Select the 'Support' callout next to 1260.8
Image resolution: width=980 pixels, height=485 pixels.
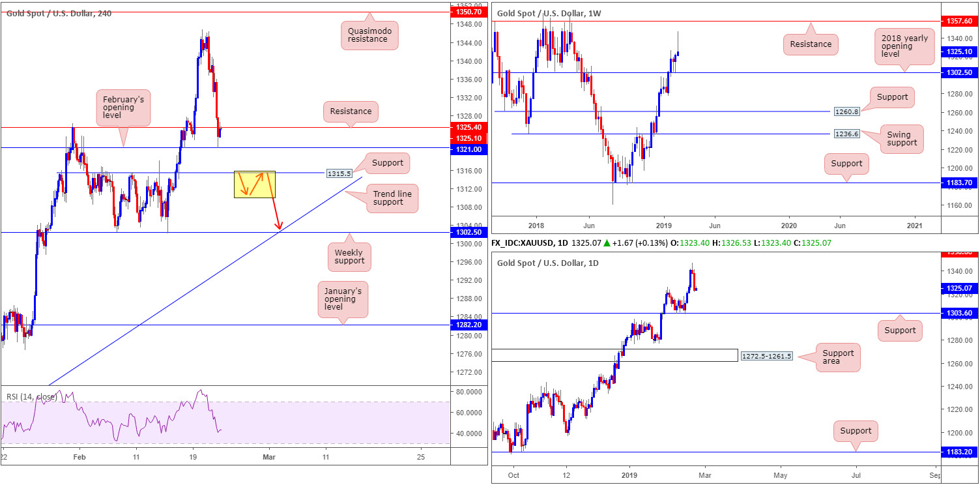coord(892,97)
